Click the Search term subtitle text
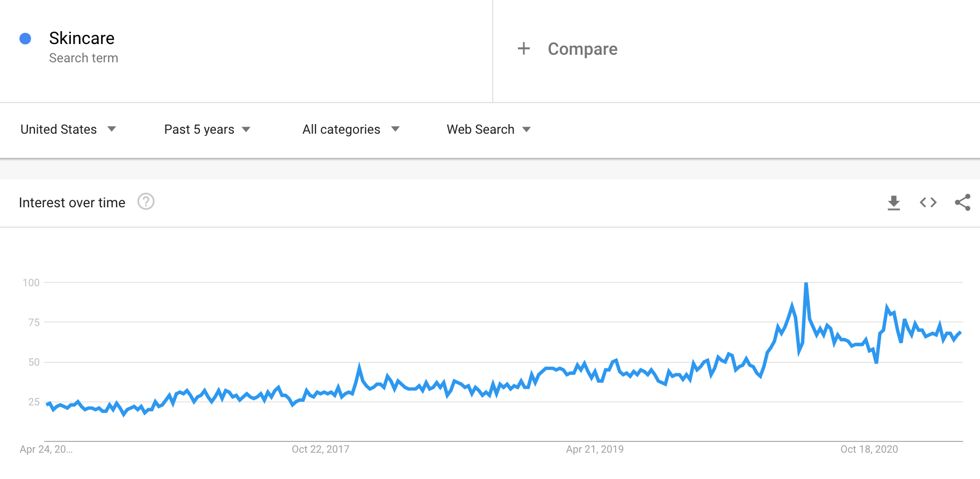Screen dimensions: 980x479 [x=83, y=58]
